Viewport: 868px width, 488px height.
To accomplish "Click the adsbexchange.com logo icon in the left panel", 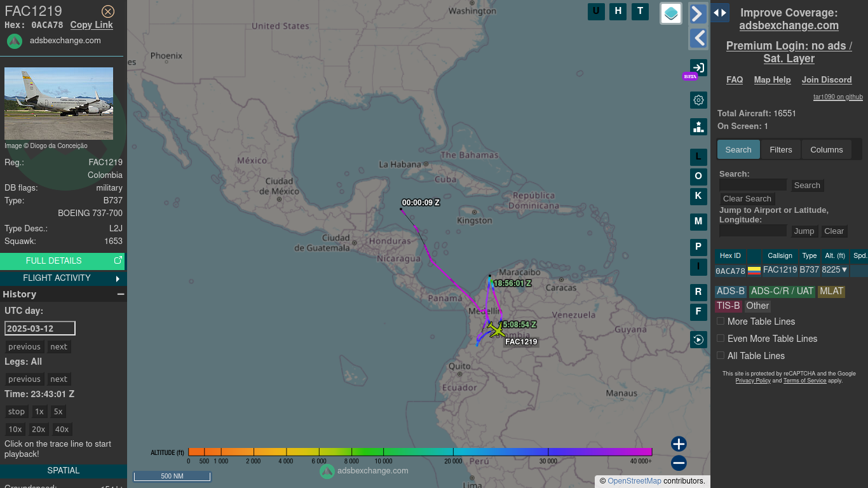I will (15, 41).
